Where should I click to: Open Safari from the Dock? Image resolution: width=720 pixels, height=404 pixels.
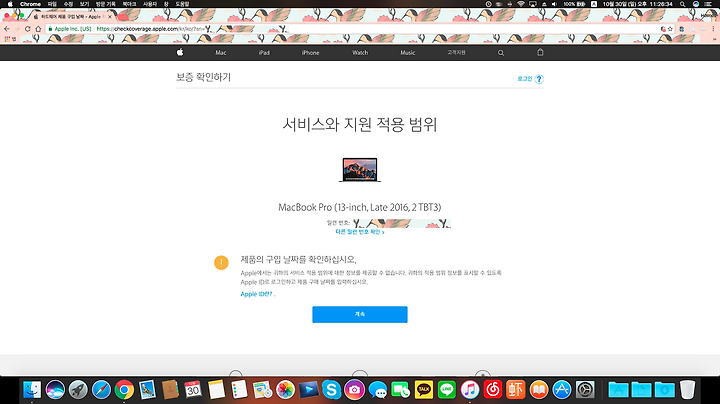(x=101, y=390)
